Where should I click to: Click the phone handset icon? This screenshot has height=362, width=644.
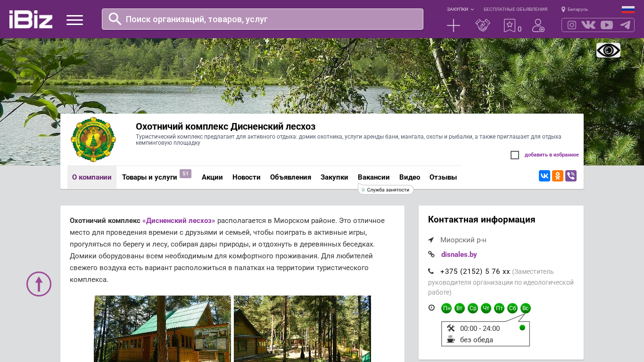[431, 271]
